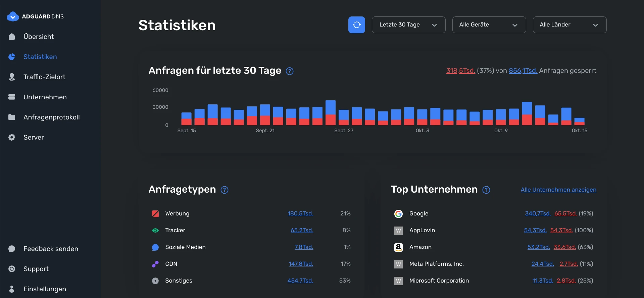Open AppLovin 54,3Tsd. blue total link
The height and width of the screenshot is (298, 644).
coord(535,230)
